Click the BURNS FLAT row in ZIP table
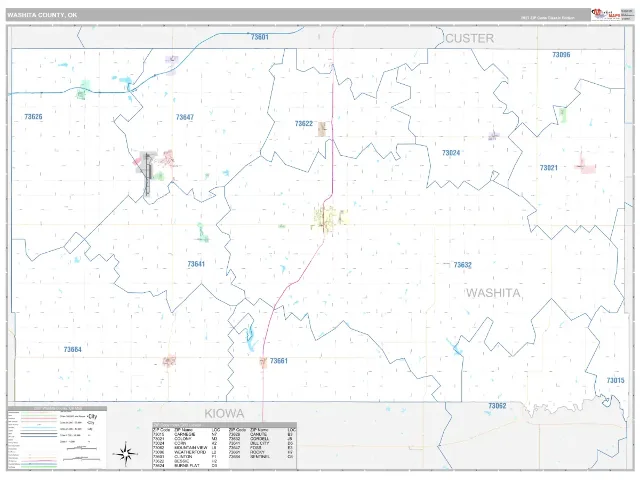 186,465
